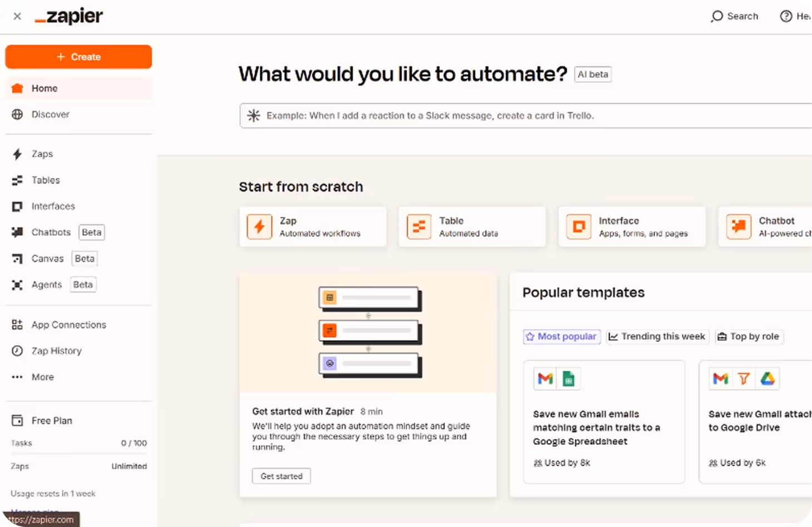Click the Gmail icon on the Google Spreadsheet template
Screen dimensions: 812x527
(x=546, y=379)
